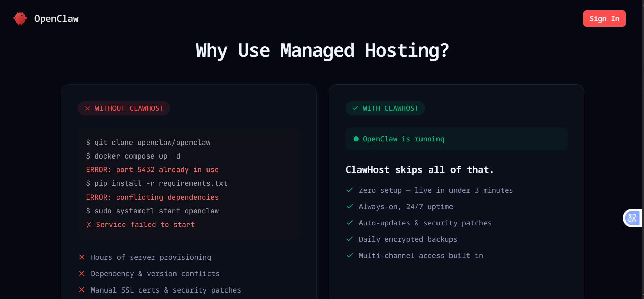The image size is (644, 299).
Task: Click red X beside 'Service failed to start'
Action: 89,225
